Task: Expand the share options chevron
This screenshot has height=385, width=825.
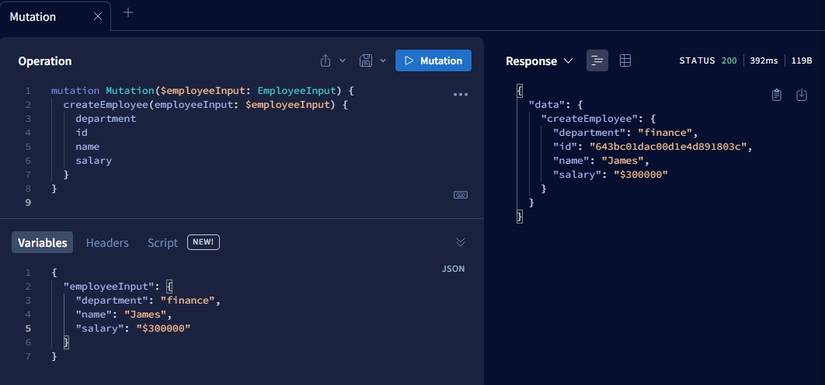Action: (342, 60)
